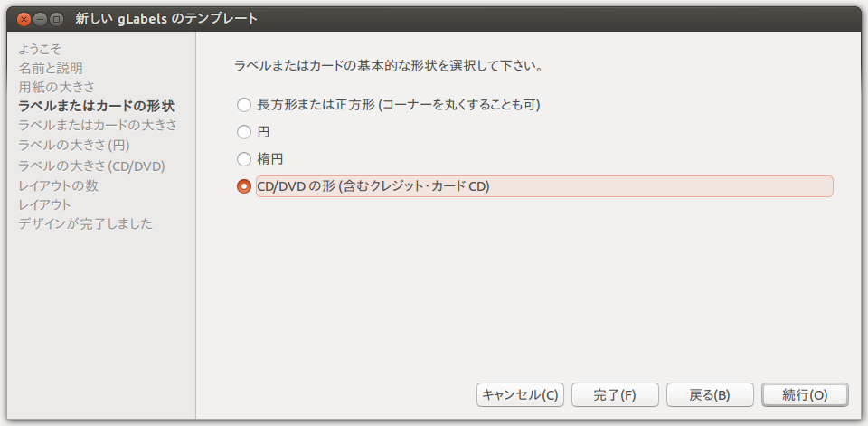
Task: Click the 完了(F) button
Action: [615, 395]
